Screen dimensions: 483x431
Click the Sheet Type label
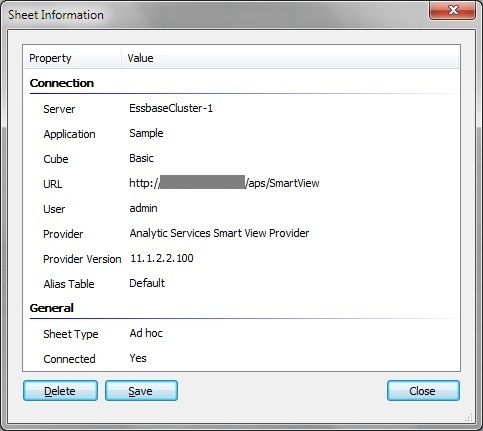(x=71, y=334)
